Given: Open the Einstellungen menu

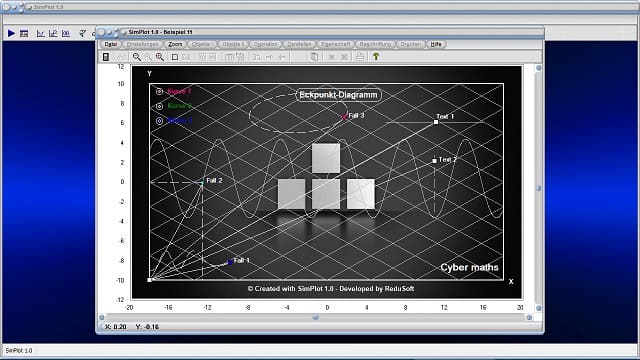Looking at the screenshot, I should pyautogui.click(x=142, y=44).
